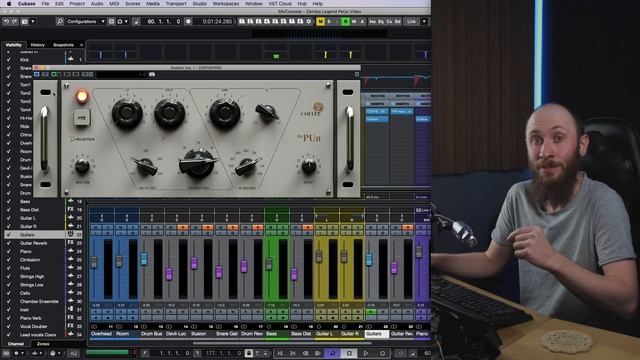Click the plugin's left input level slider
Screen dimensions: 640x360
click(x=44, y=139)
